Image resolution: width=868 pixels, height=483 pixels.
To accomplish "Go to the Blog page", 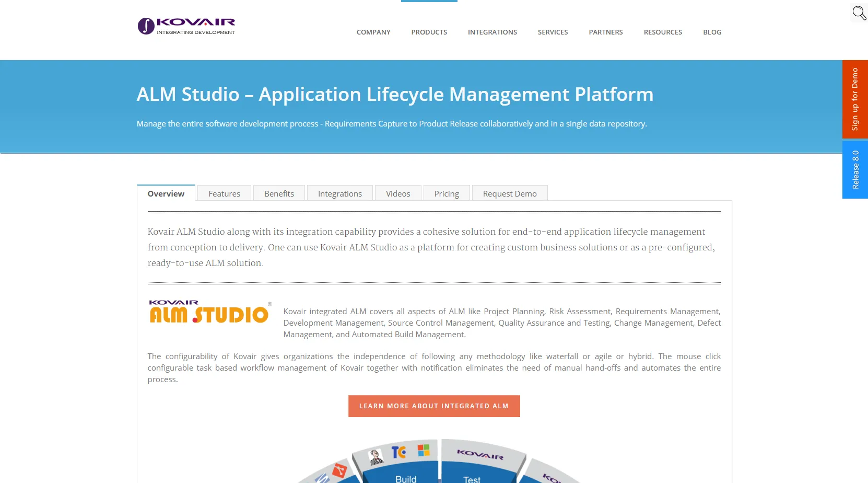I will click(x=712, y=32).
